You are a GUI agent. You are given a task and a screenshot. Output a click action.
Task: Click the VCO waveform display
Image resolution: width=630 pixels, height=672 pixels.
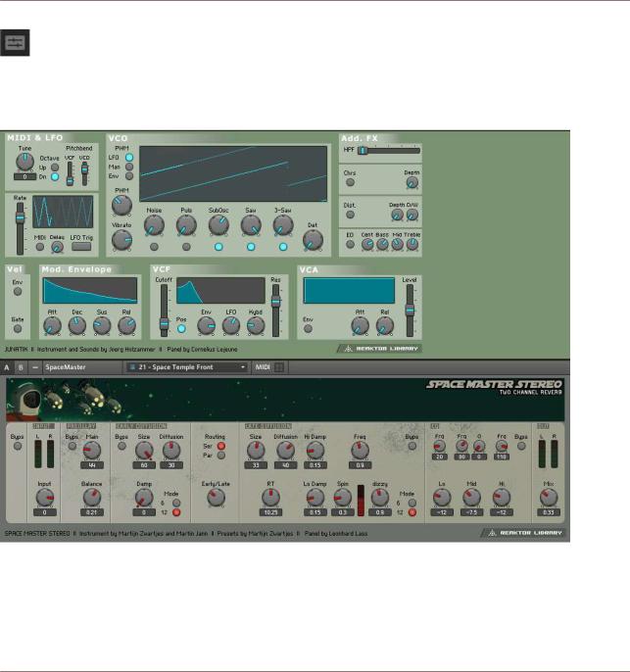pos(233,174)
